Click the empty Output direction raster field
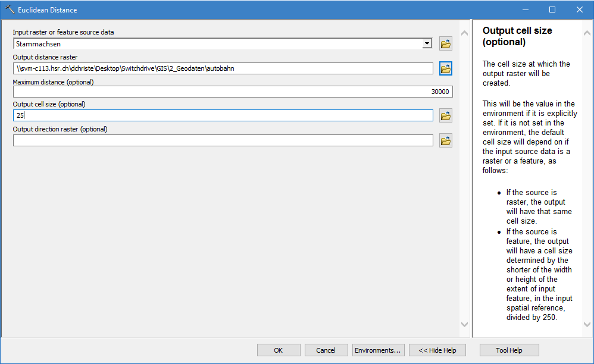The width and height of the screenshot is (594, 364). click(223, 140)
